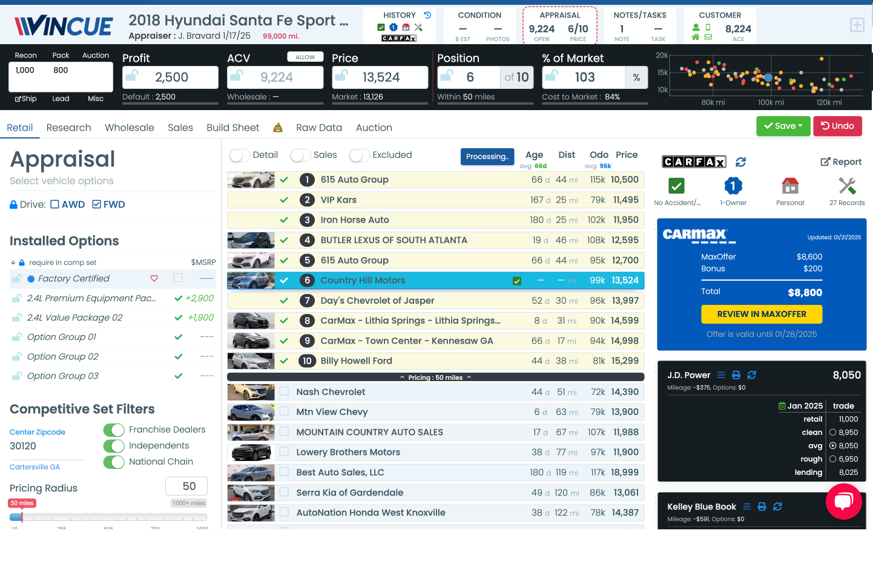Click the Center Zipcode link
This screenshot has width=873, height=588.
click(38, 432)
